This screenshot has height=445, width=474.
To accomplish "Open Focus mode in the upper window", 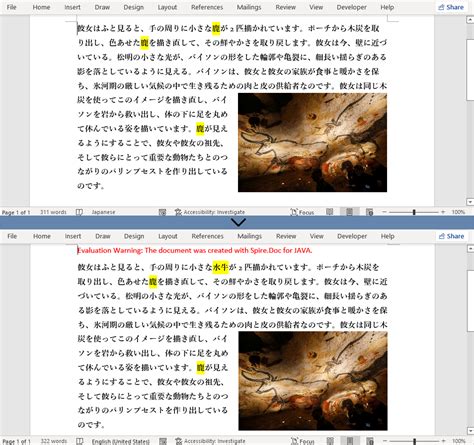I will [x=302, y=212].
